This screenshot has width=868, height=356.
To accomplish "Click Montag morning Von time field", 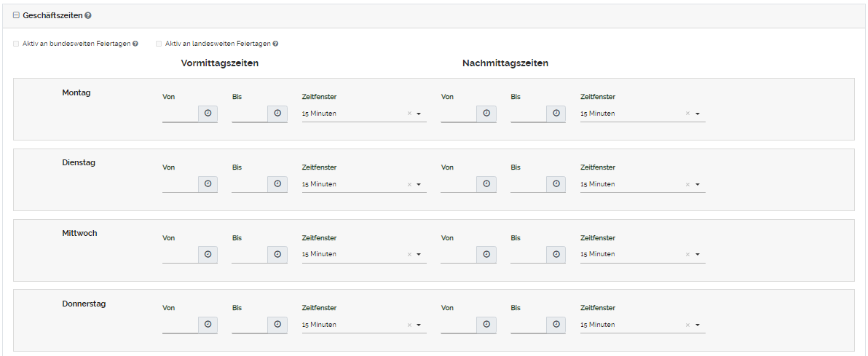I will point(180,114).
